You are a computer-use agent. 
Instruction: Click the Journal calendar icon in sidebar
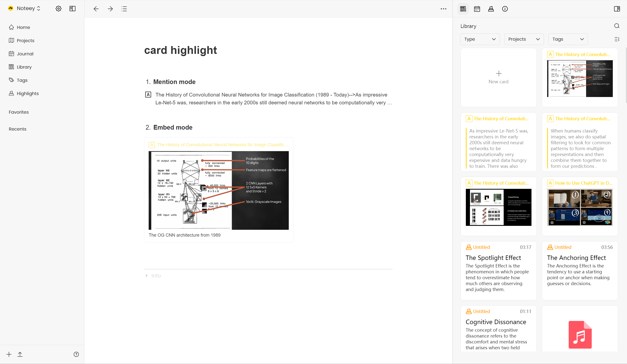tap(12, 53)
